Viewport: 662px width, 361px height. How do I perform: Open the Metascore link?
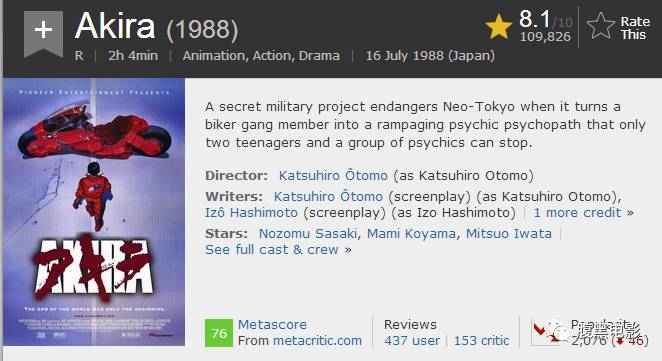(x=272, y=324)
